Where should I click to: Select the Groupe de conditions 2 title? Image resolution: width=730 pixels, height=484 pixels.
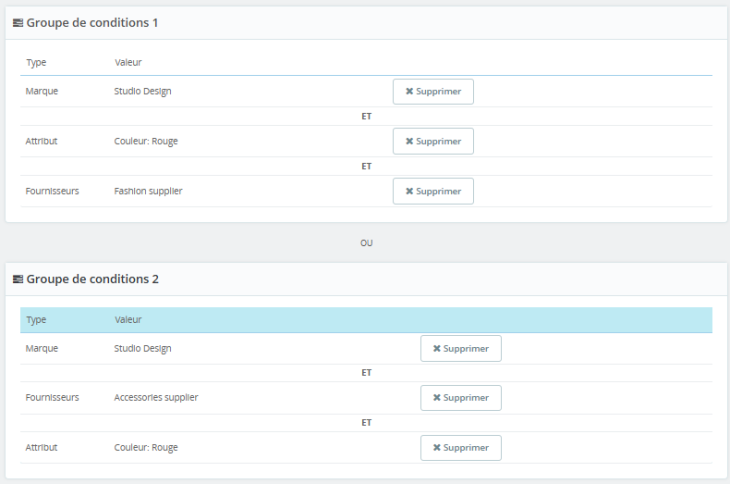coord(92,279)
